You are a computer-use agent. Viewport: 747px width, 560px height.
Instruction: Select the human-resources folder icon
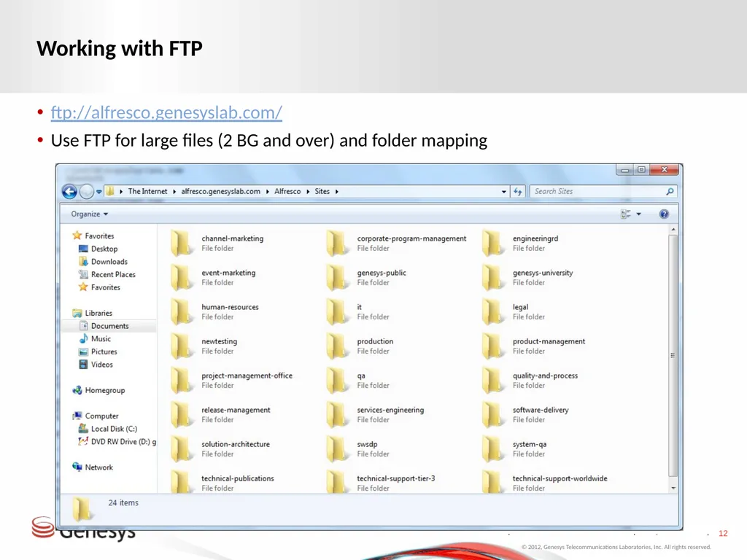point(182,311)
